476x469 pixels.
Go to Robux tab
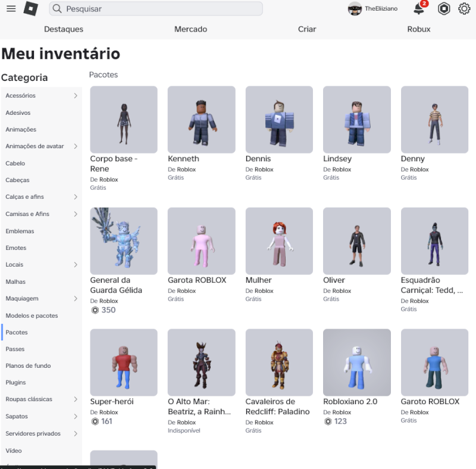[419, 29]
